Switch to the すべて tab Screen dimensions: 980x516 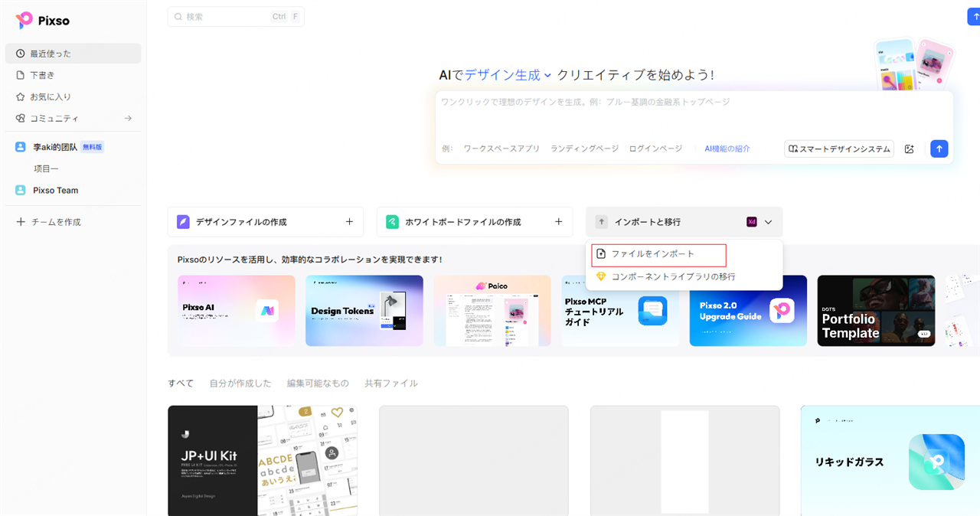pos(181,384)
